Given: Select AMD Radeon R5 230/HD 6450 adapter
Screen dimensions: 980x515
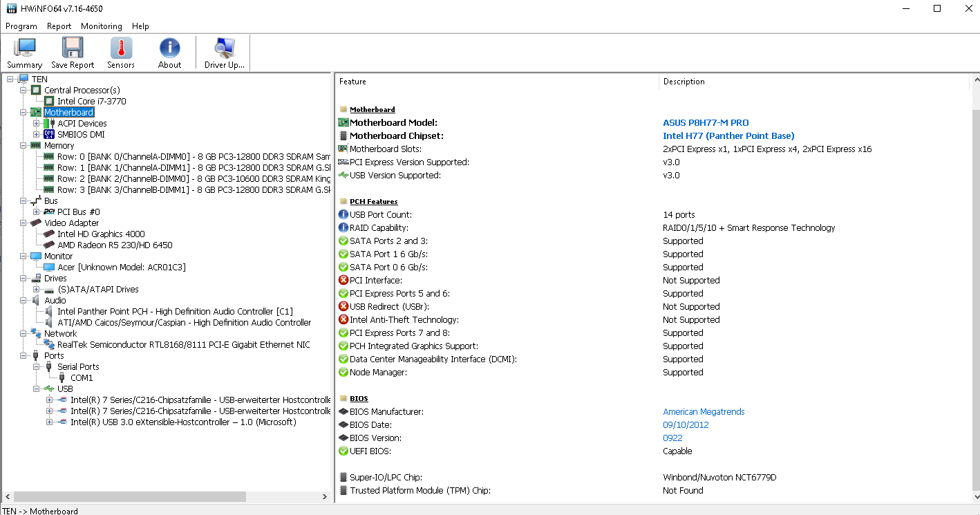Looking at the screenshot, I should point(115,245).
